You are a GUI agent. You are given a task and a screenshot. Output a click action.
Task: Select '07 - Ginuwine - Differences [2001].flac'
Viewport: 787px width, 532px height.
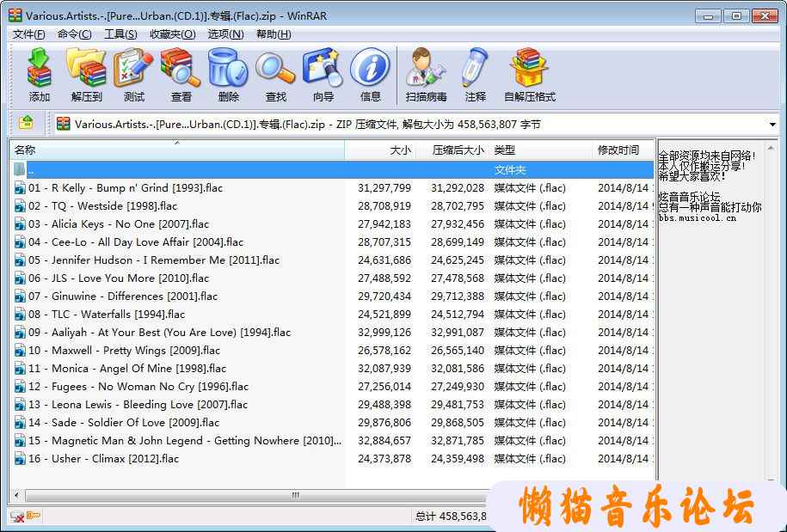click(x=123, y=297)
